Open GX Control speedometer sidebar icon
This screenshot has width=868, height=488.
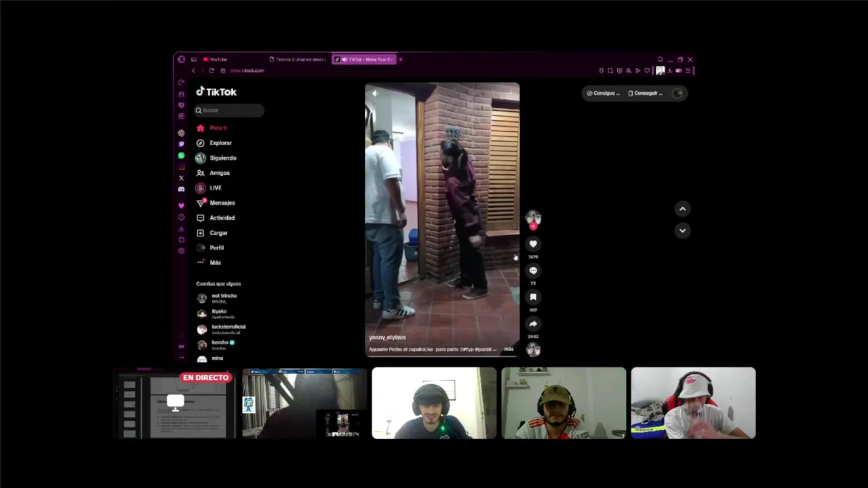(181, 82)
